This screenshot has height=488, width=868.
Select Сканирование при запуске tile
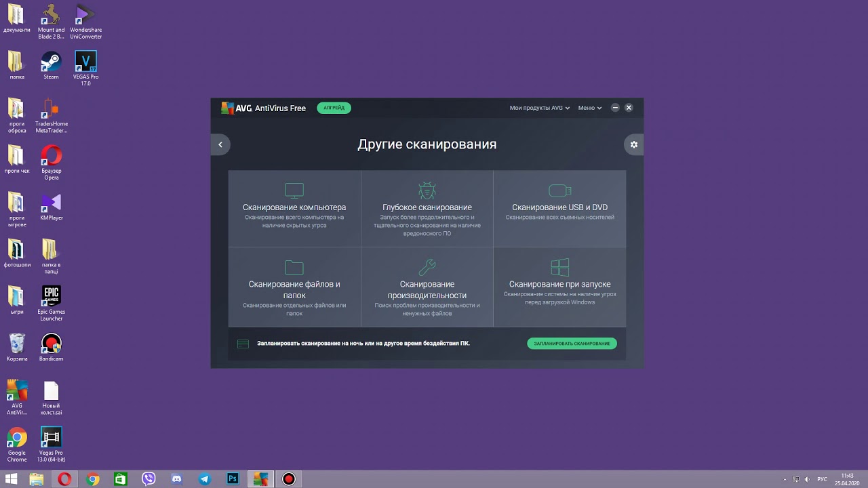click(x=559, y=287)
